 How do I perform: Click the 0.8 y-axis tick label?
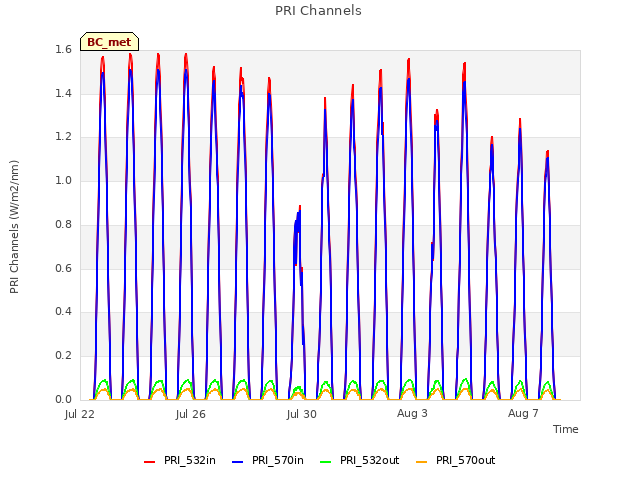63,224
